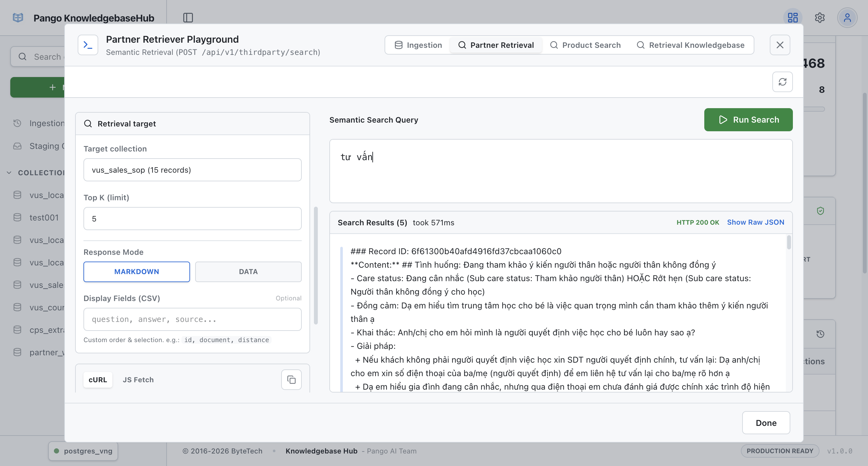Click the search magnifier icon in sidebar search
This screenshot has width=868, height=466.
(22, 56)
